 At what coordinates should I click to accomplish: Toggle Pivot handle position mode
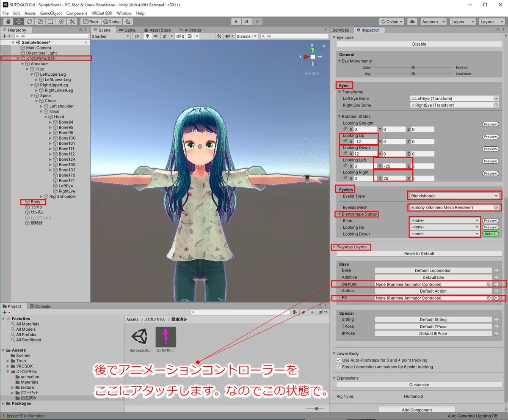coord(91,22)
